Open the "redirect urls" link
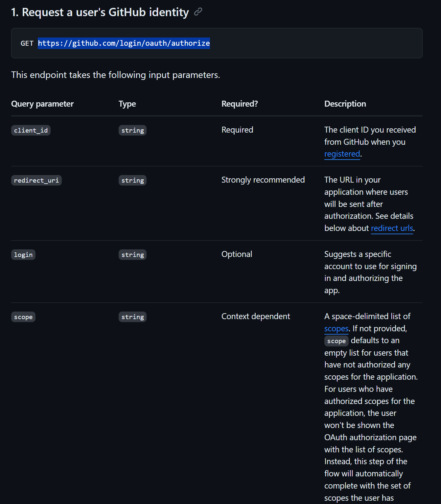Viewport: 441px width, 504px height. click(392, 228)
